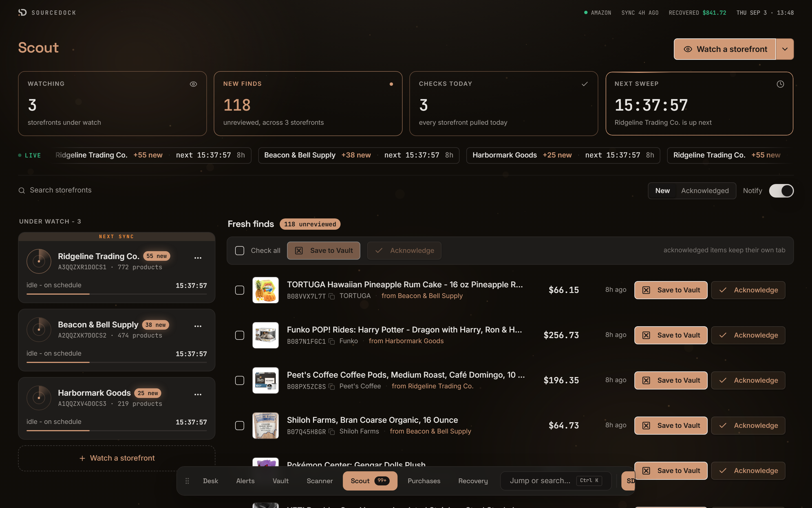The image size is (812, 508).
Task: Copy ASIN B07Q45H8GR with copy icon
Action: click(x=332, y=432)
